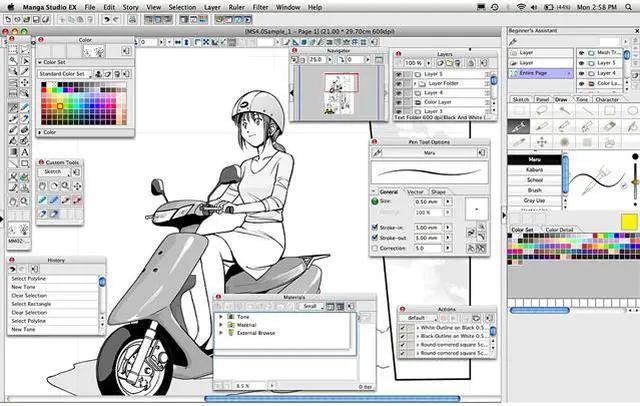Select the rectangular marquee tool
The width and height of the screenshot is (640, 406).
pos(13,50)
